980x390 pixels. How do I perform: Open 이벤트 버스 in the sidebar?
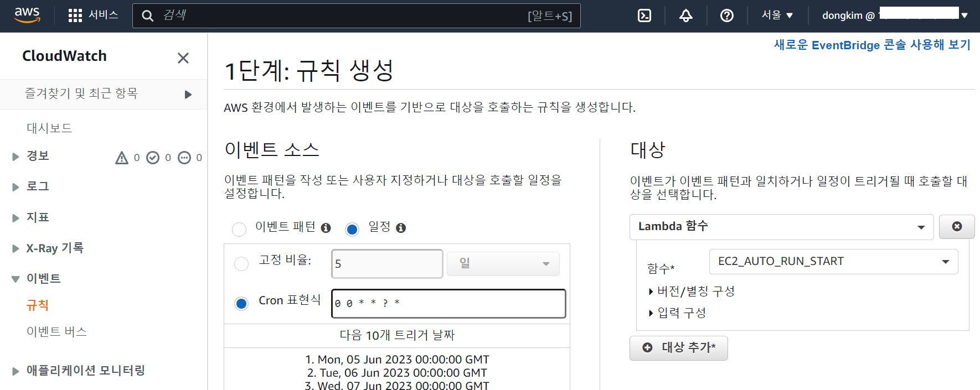point(56,331)
